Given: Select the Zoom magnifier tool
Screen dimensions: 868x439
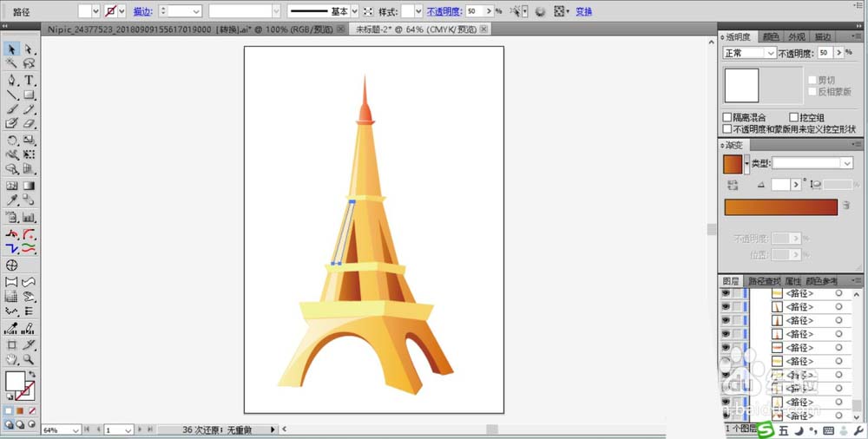Looking at the screenshot, I should [x=29, y=360].
